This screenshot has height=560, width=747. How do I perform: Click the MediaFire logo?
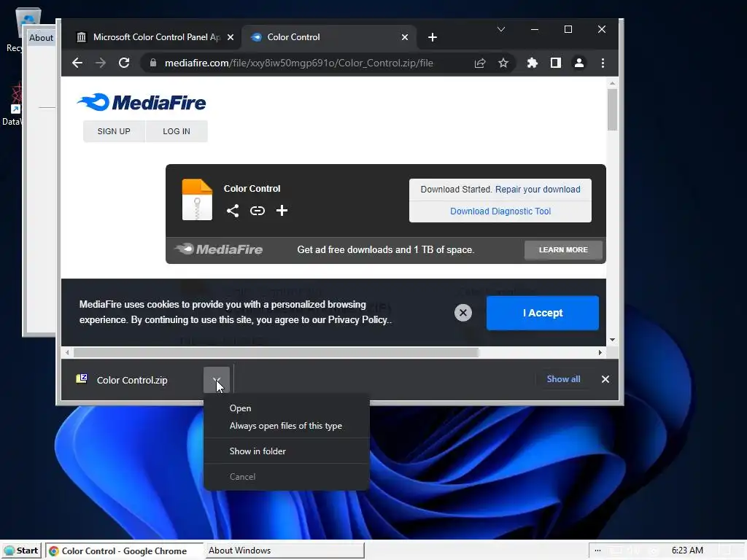tap(142, 102)
